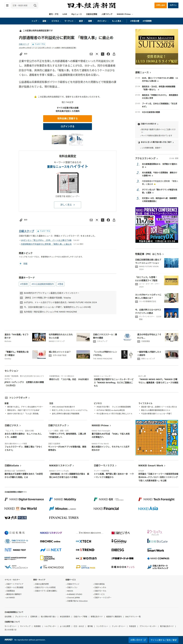The width and height of the screenshot is (183, 644).
Task: Open Myニュース menu item
Action: tap(76, 14)
